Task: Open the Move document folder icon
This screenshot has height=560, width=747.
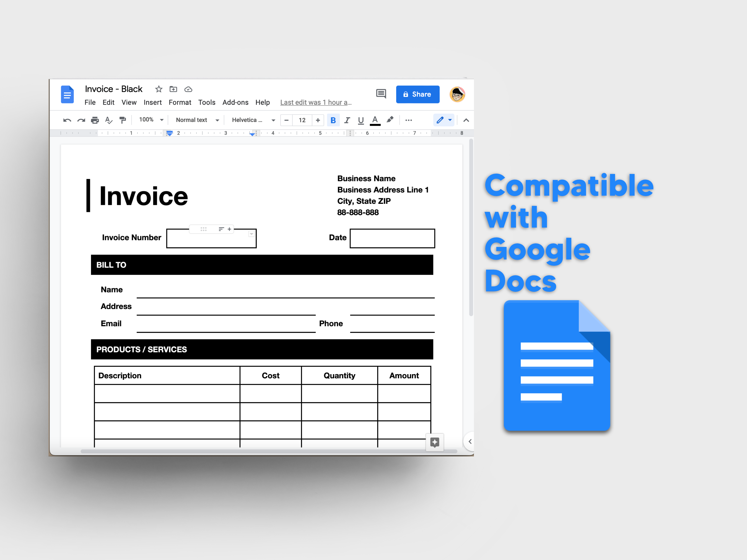Action: (173, 89)
